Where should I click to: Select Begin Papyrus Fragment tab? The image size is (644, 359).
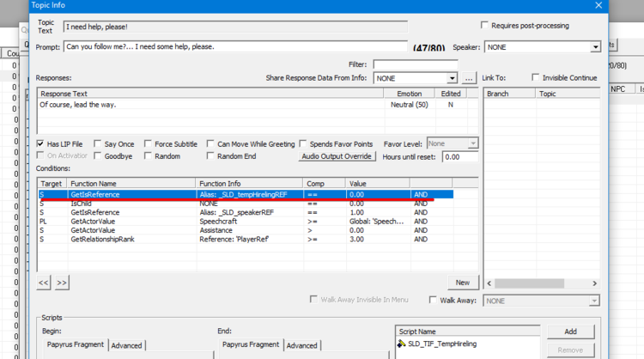[x=76, y=344]
